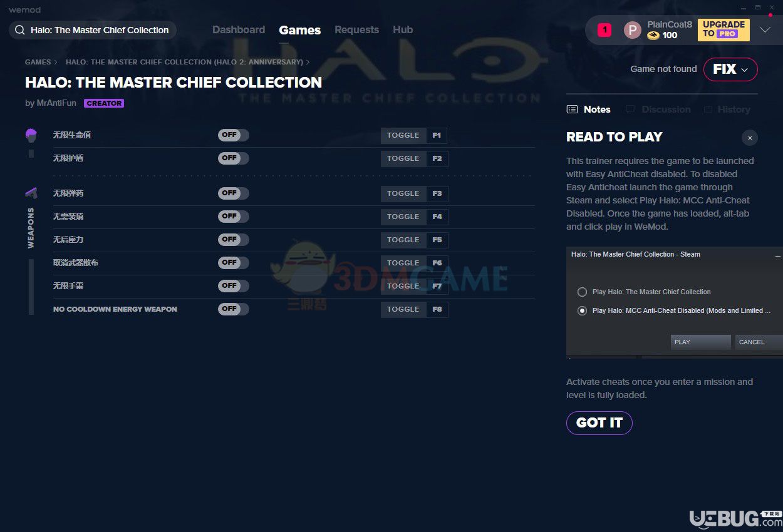783x532 pixels.
Task: Click TOGGLE button for F5 hotkey
Action: point(403,240)
